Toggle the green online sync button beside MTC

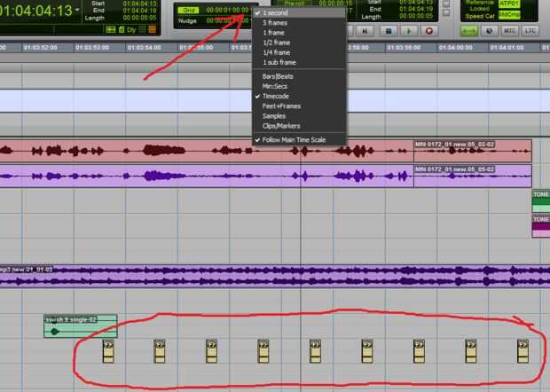pyautogui.click(x=469, y=31)
